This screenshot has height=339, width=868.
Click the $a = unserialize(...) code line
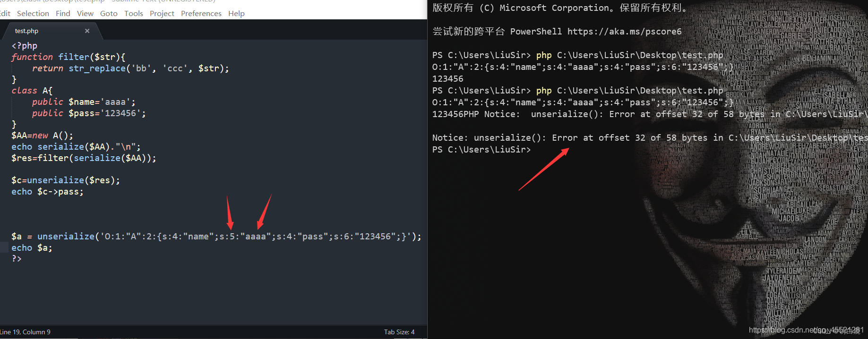tap(216, 237)
